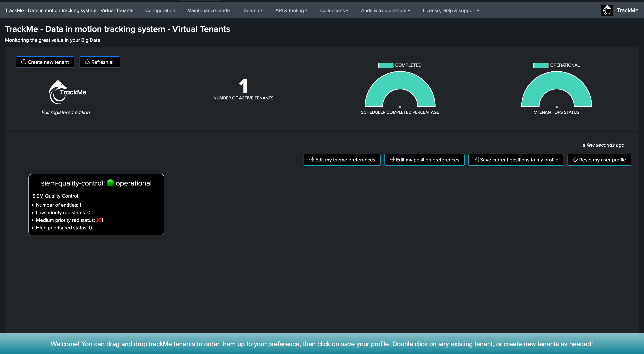The image size is (644, 354).
Task: Open the API & tooling dropdown
Action: [x=291, y=10]
